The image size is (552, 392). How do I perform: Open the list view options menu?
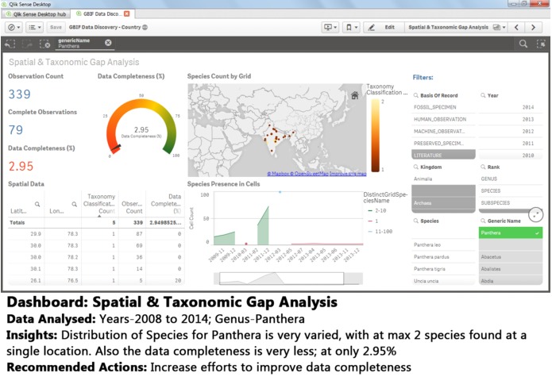click(x=35, y=28)
